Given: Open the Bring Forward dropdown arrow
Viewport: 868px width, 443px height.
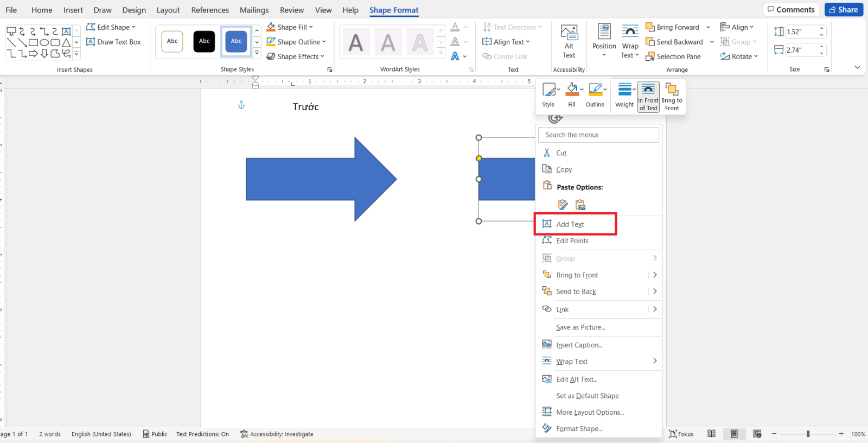Looking at the screenshot, I should coord(708,27).
